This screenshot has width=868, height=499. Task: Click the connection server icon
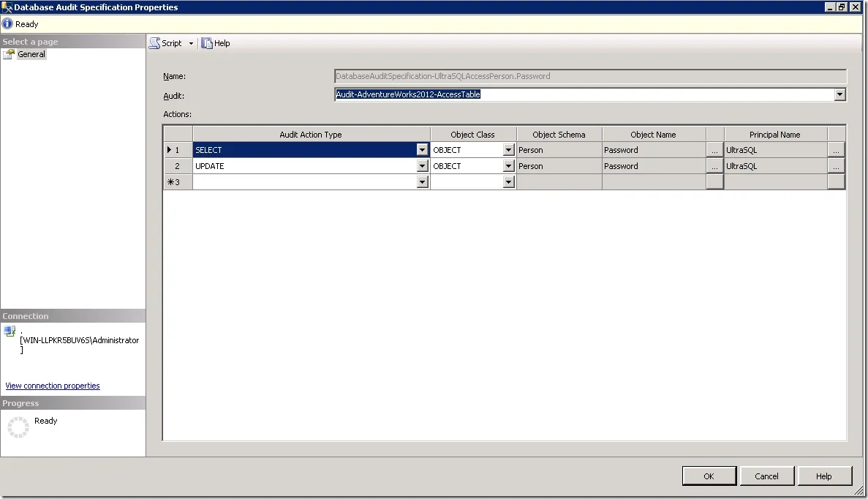click(x=10, y=331)
